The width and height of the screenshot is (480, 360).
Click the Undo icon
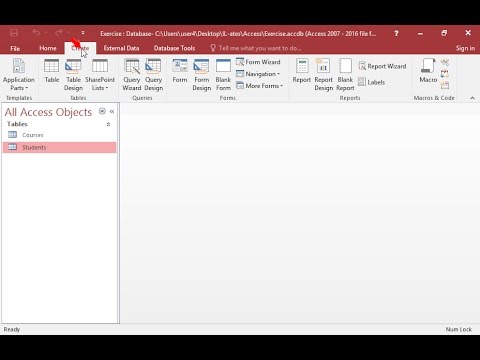(36, 33)
